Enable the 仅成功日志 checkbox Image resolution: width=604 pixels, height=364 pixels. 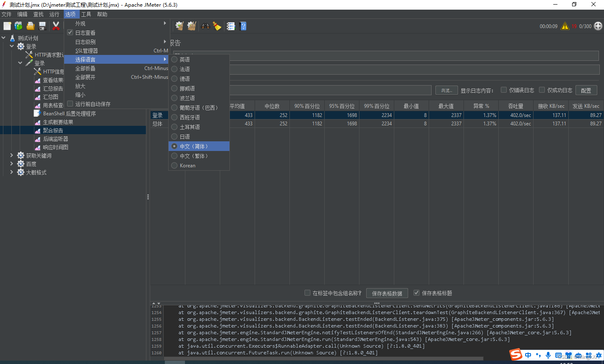point(542,90)
